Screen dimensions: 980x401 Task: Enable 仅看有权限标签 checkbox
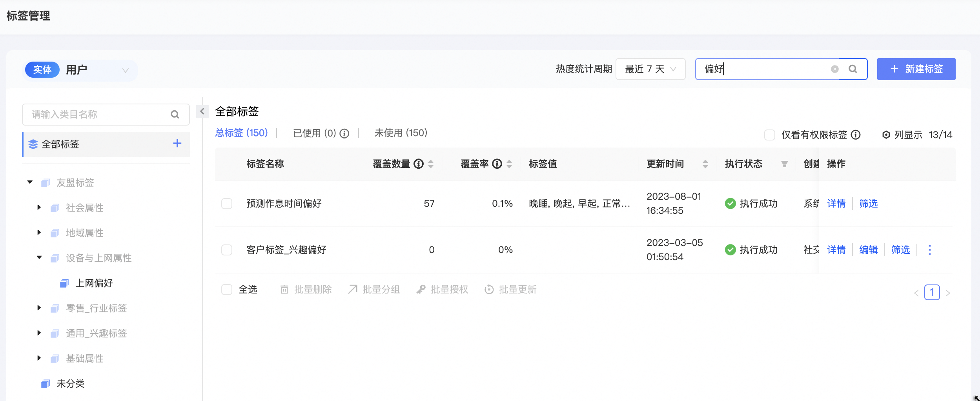coord(770,135)
